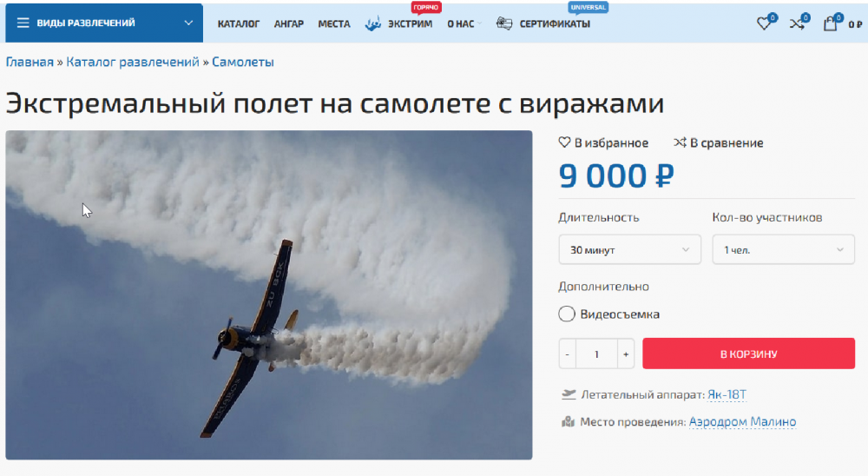The image size is (868, 476).
Task: Add to comparison via В сравнение icon
Action: pyautogui.click(x=680, y=142)
